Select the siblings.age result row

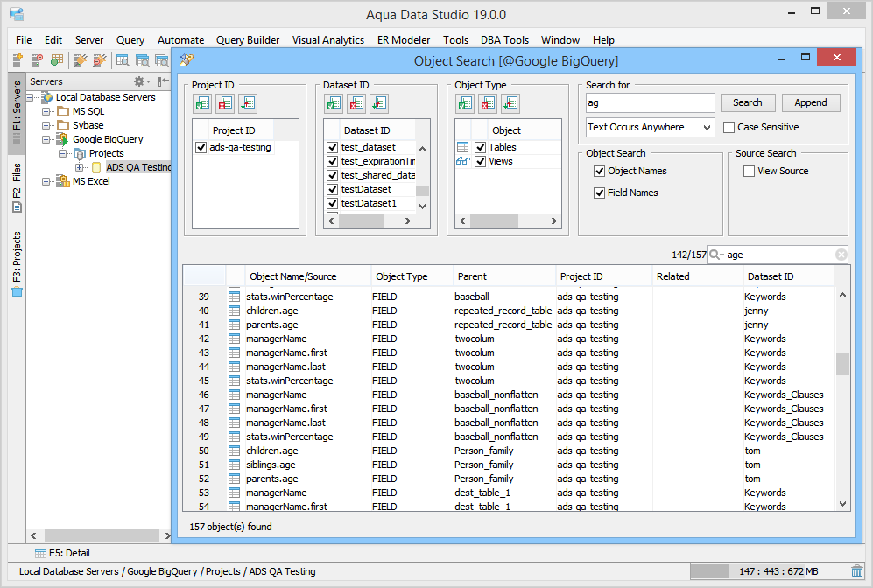[x=509, y=465]
